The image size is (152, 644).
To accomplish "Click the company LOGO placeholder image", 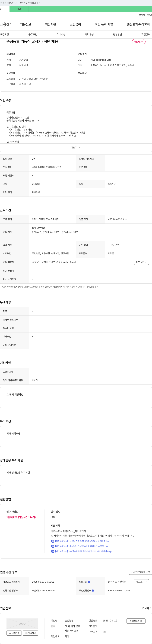I will 22,624.
